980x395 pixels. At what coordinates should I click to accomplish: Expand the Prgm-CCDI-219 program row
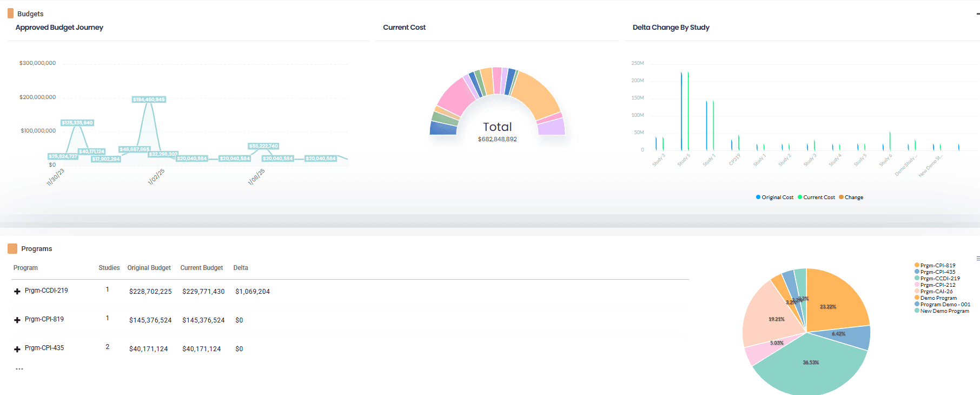[17, 291]
